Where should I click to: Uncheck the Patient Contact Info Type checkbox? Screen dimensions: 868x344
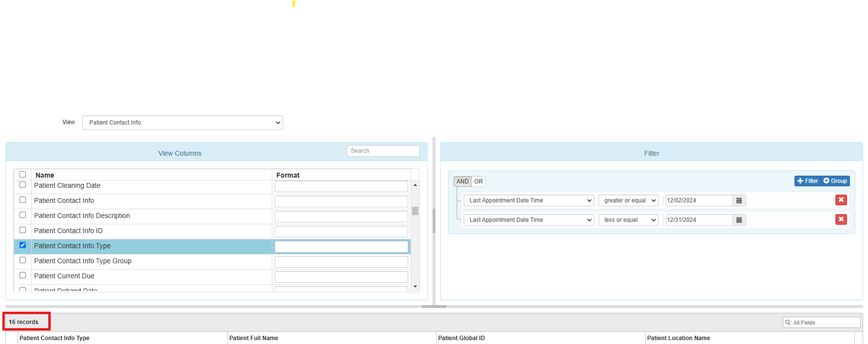[22, 245]
